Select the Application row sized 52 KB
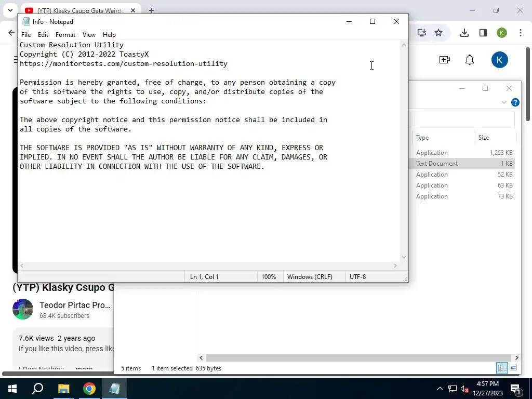The height and width of the screenshot is (399, 532). [x=462, y=175]
